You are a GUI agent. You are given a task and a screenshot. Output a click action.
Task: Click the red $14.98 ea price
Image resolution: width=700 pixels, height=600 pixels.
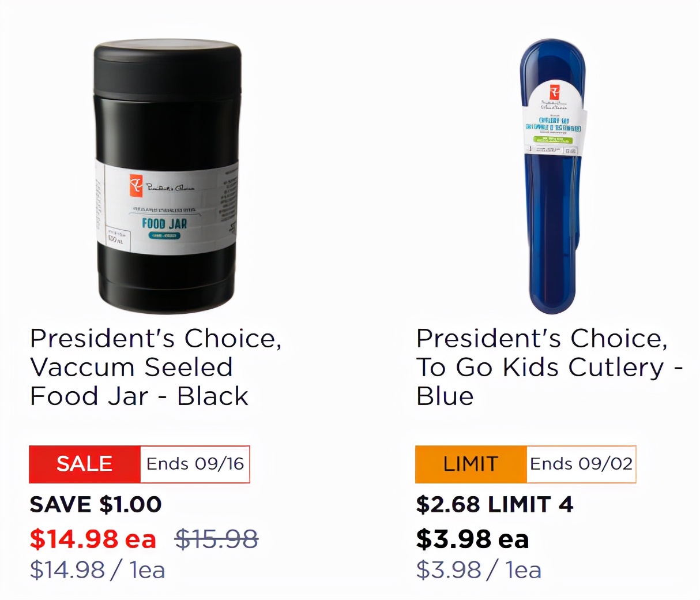pyautogui.click(x=93, y=539)
